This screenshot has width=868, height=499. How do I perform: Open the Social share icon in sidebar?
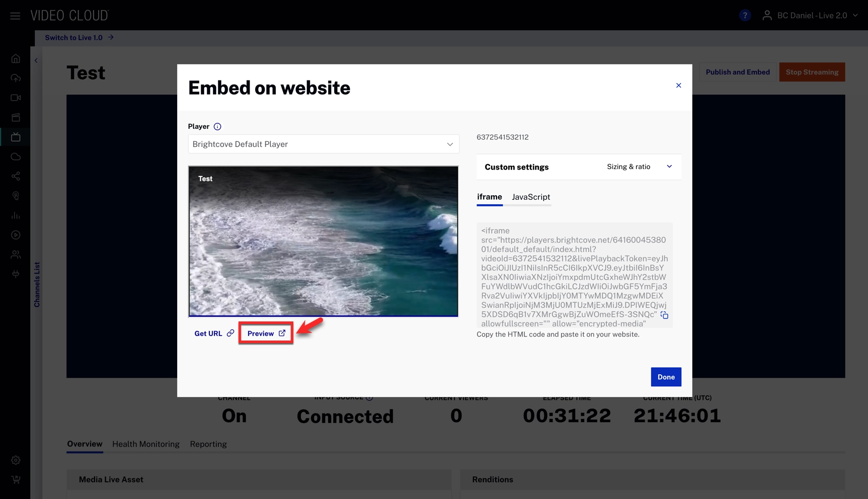click(x=16, y=176)
